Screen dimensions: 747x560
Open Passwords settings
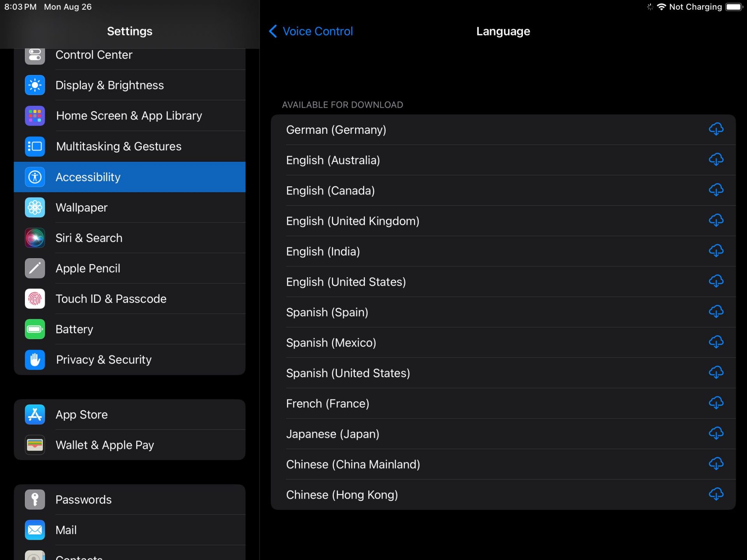pos(130,500)
